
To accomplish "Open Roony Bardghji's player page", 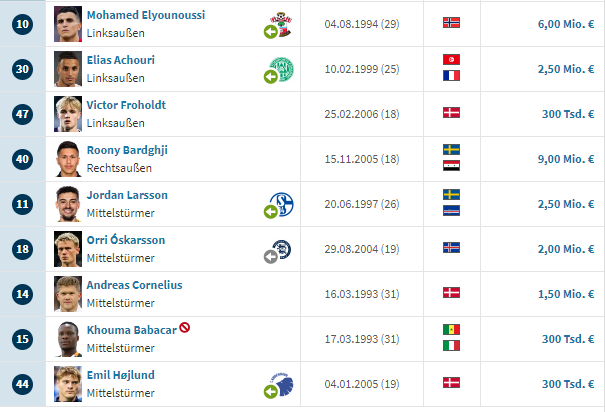I will click(x=127, y=150).
